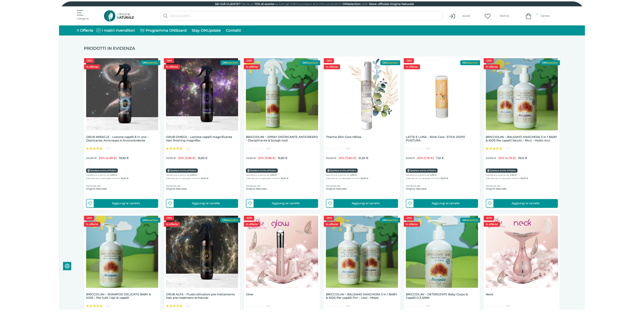Click price '31,20 €' of Therine Hélios
The image size is (644, 331).
tap(363, 158)
